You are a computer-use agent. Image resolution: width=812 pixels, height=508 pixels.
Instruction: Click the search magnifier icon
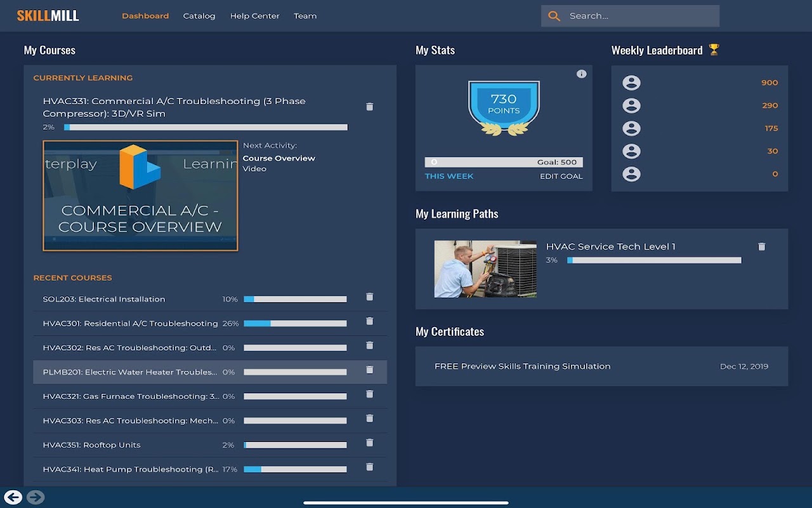coord(554,16)
